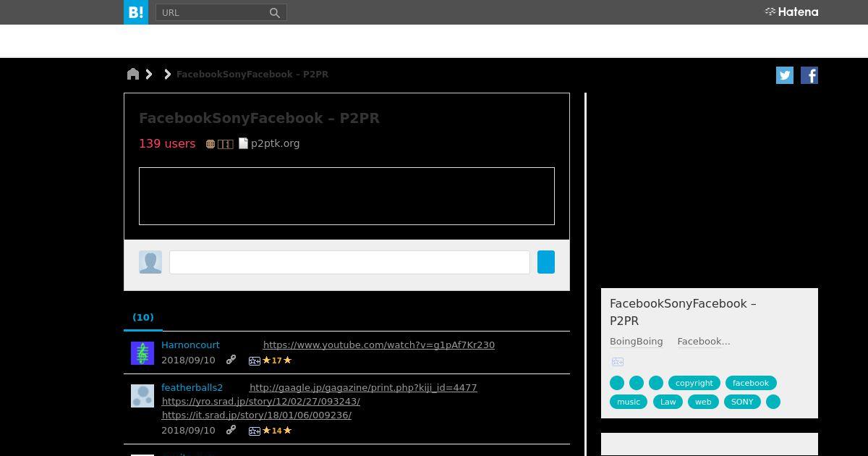Open the 139 users link
This screenshot has width=868, height=456.
point(167,143)
